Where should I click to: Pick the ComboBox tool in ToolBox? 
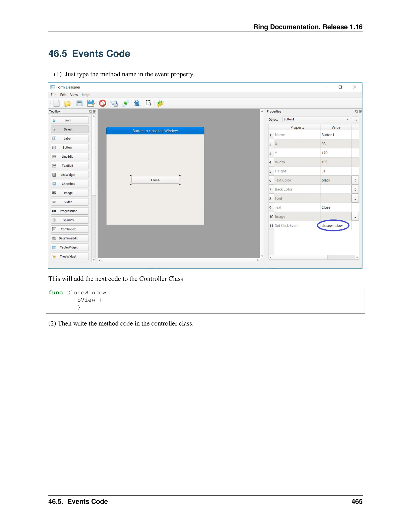click(x=70, y=229)
